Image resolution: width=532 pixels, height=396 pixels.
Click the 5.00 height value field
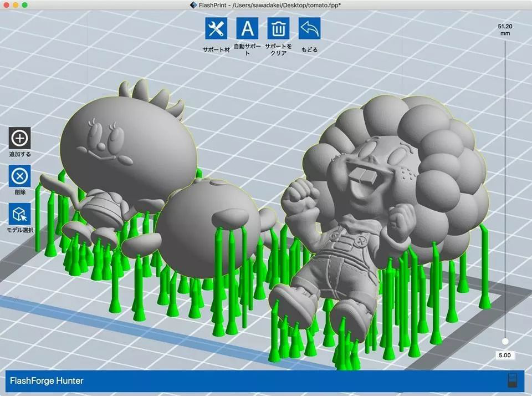tap(505, 356)
